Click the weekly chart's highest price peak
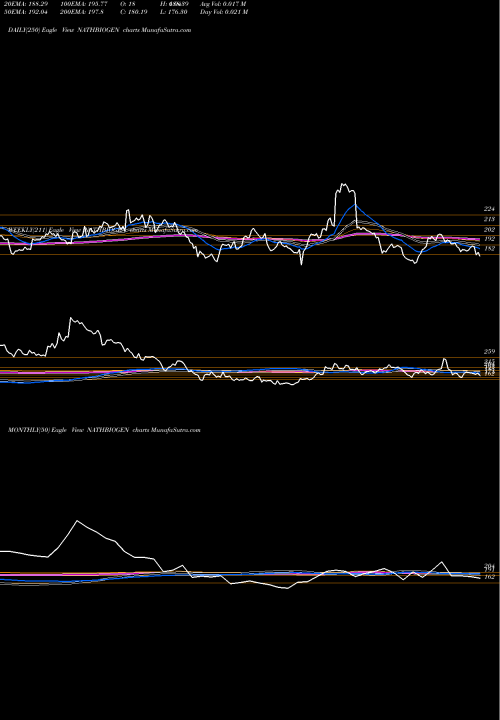This screenshot has width=500, height=720. click(x=71, y=318)
